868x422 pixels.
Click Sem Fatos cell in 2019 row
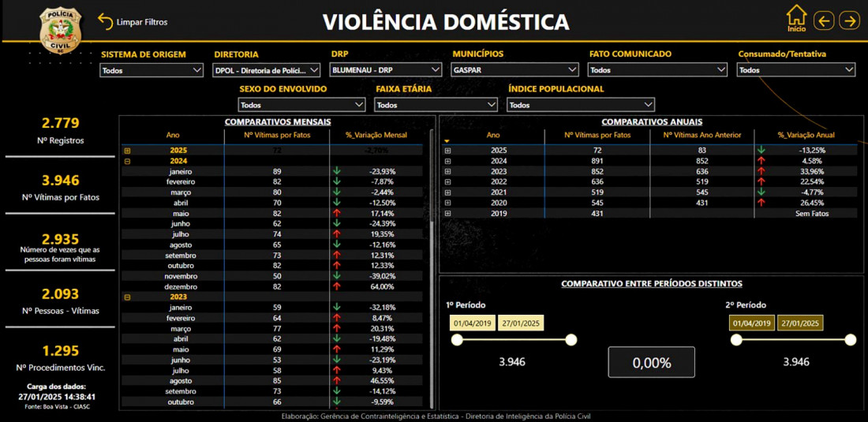point(810,214)
